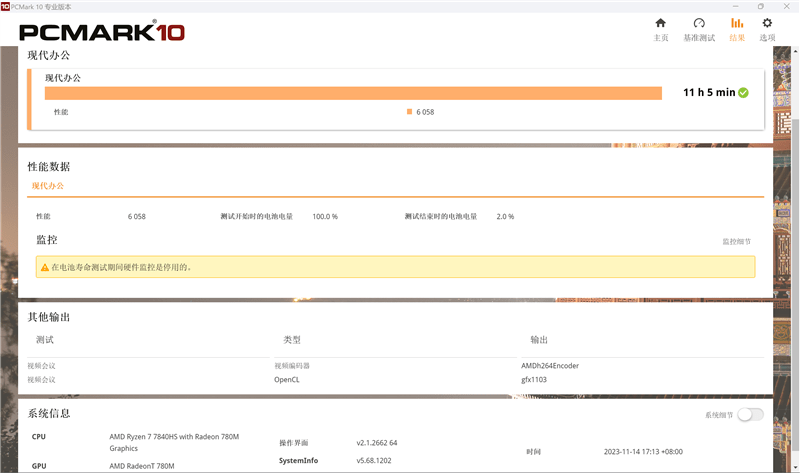Click the gfx1103 OpenCL output entry
The height and width of the screenshot is (473, 800).
coord(536,380)
